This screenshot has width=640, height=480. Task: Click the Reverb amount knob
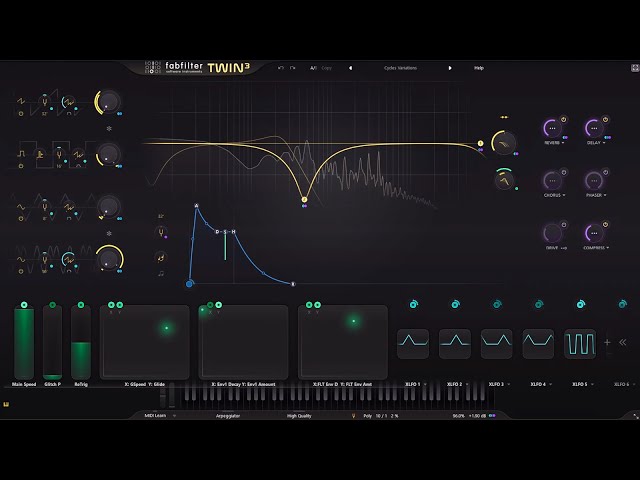[x=552, y=129]
